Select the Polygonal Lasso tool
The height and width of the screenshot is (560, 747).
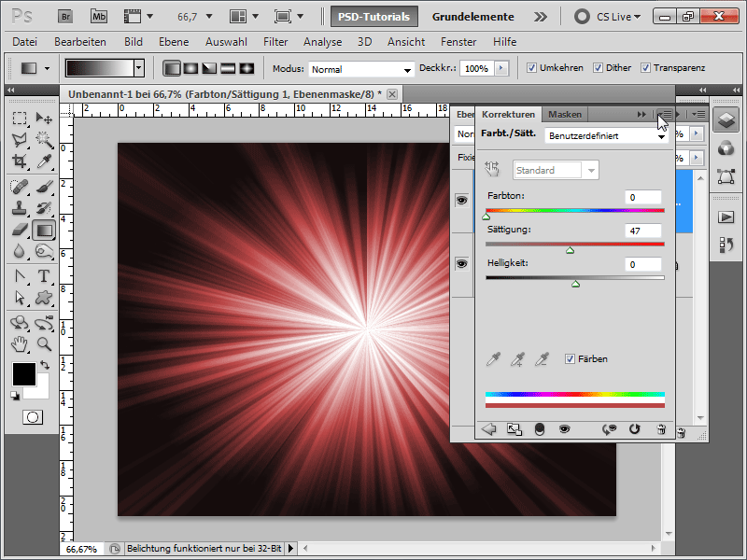[x=20, y=139]
